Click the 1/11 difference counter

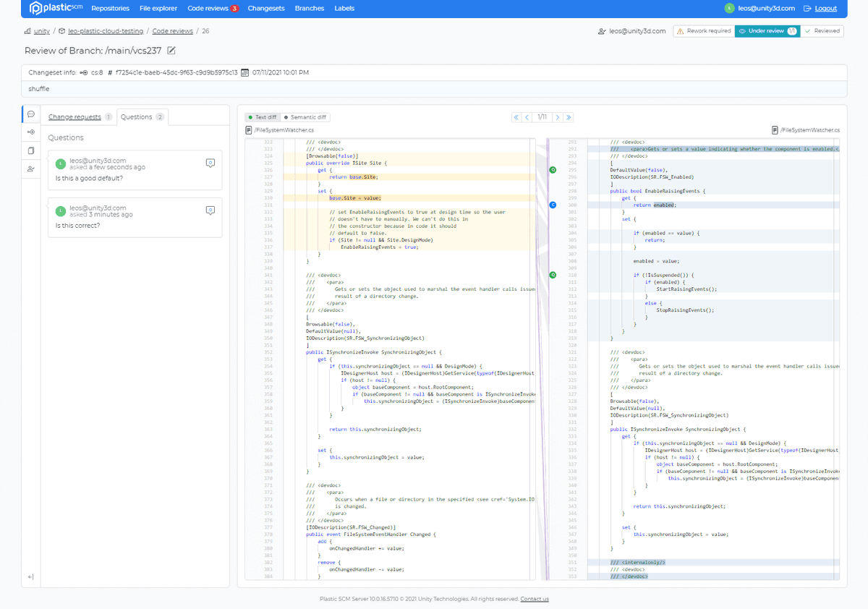[x=542, y=117]
